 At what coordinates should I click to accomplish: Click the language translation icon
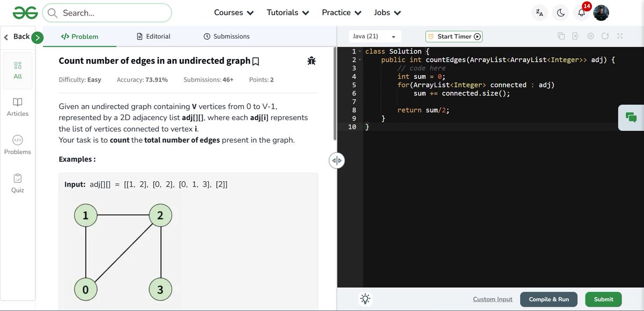click(x=539, y=12)
